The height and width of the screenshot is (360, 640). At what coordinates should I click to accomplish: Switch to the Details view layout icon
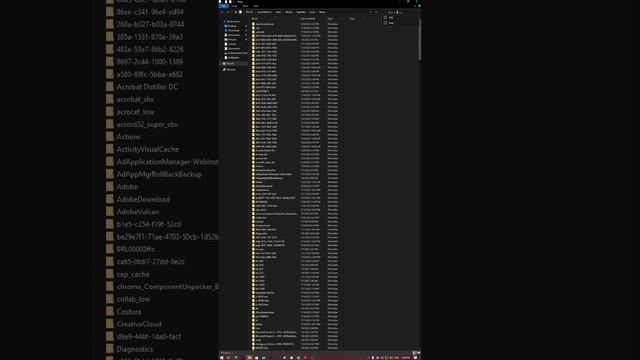[414, 353]
